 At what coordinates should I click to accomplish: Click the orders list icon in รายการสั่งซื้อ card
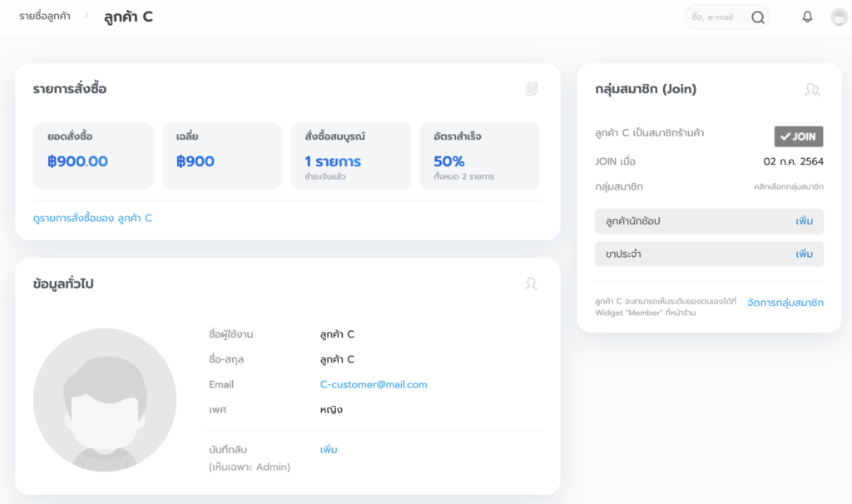tap(532, 89)
